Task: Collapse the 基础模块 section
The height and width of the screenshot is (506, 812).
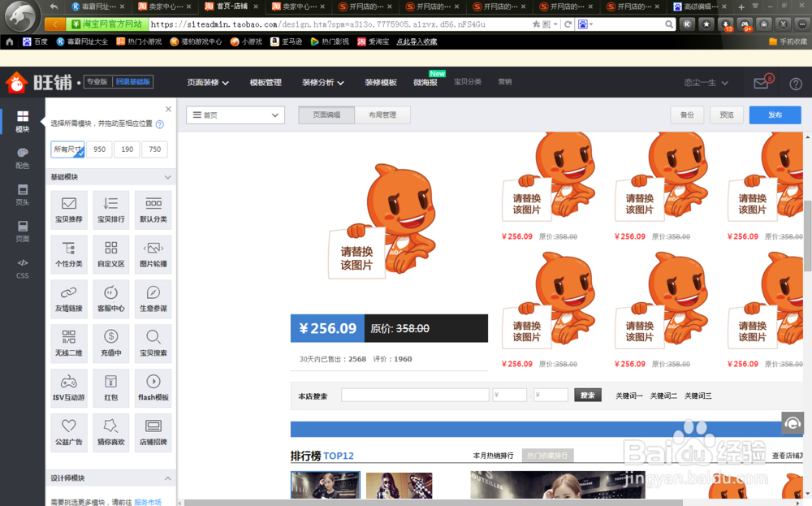Action: [168, 177]
